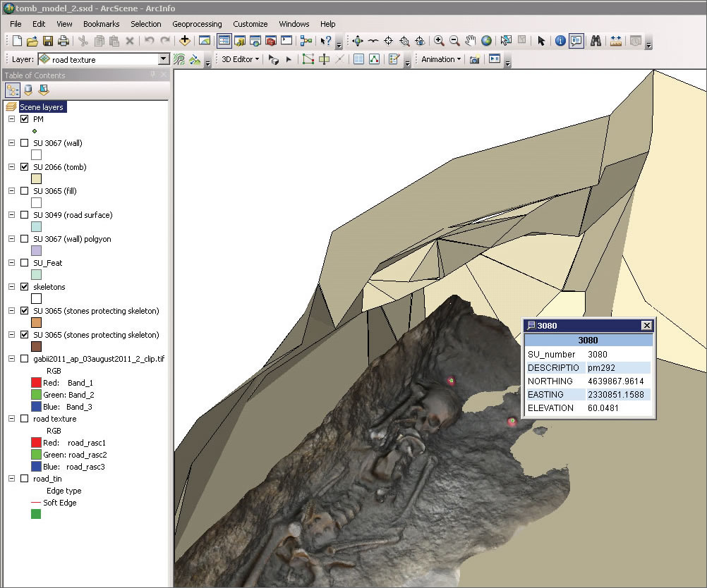Click the SU 2066 (tomb) color swatch
Viewport: 707px width, 588px height.
(x=36, y=179)
